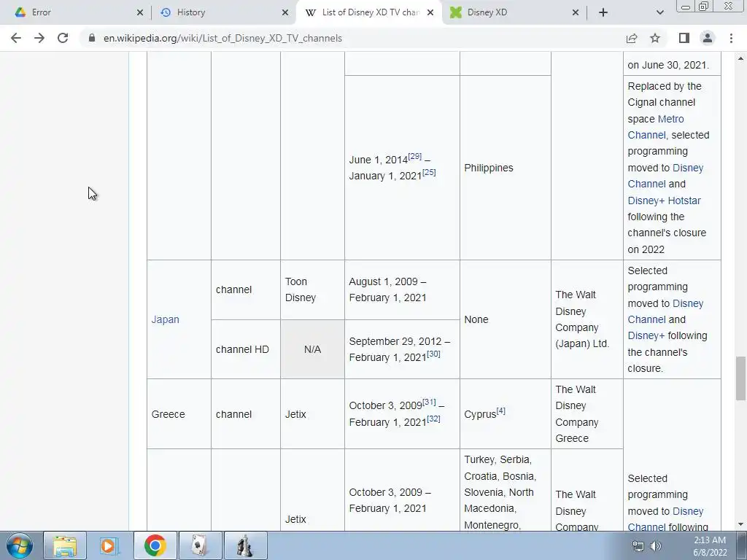Open the Solitaire cards taskbar icon
The image size is (747, 560).
(x=199, y=545)
